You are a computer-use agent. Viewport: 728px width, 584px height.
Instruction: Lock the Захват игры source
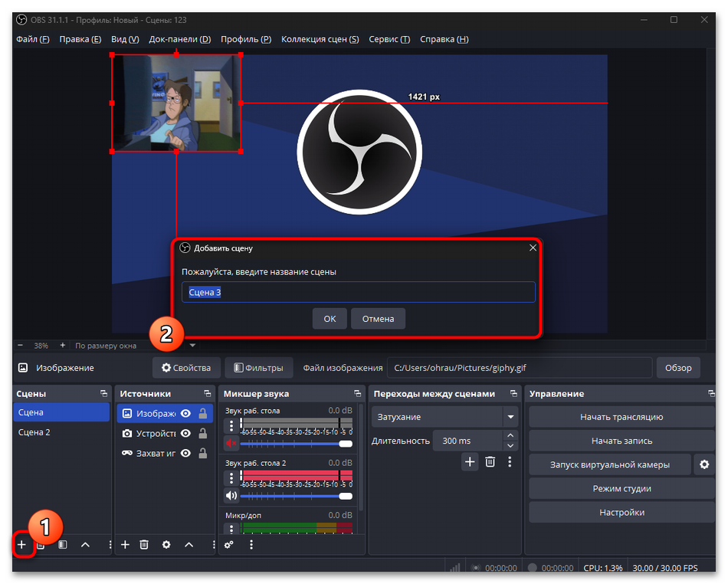[x=203, y=453]
